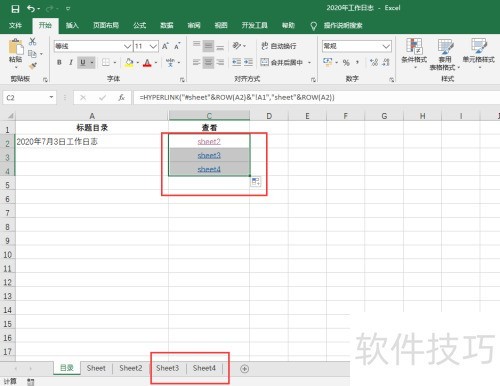Switch to 公式 Formulas tab
500x386 pixels.
pyautogui.click(x=139, y=25)
